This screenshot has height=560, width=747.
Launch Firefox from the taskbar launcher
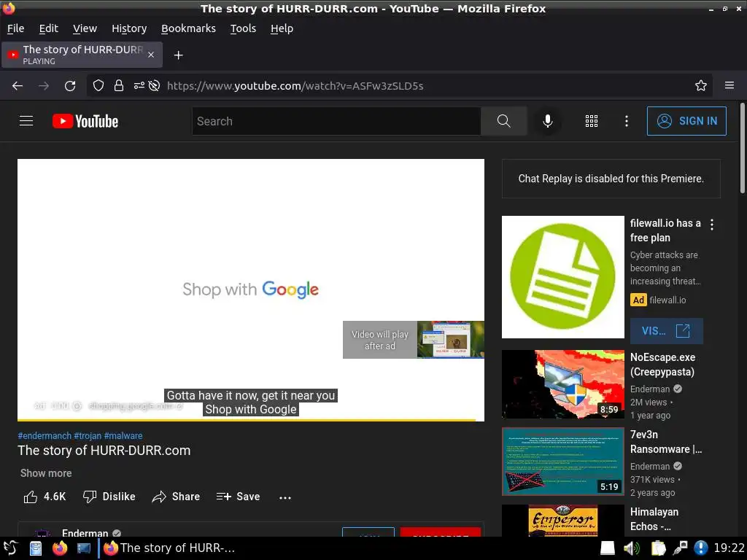(60, 548)
